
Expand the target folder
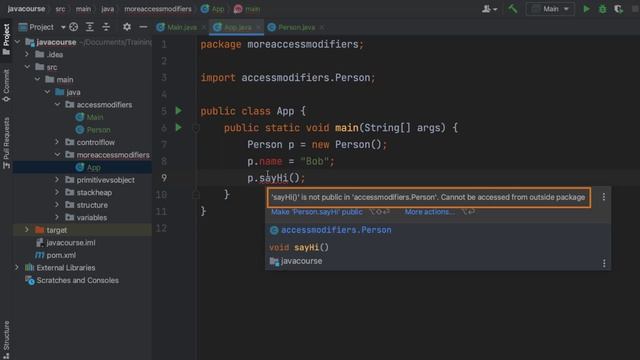tap(27, 230)
